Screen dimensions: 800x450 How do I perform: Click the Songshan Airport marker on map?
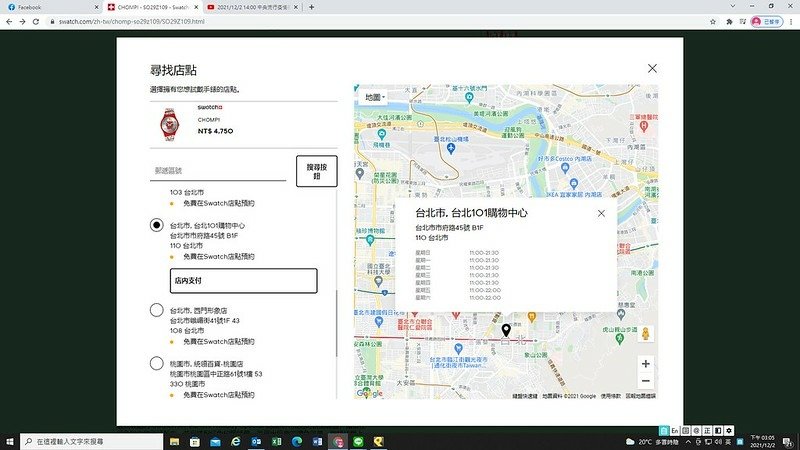(451, 148)
